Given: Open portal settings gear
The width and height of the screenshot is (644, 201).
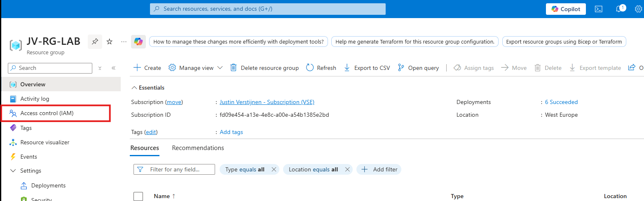Looking at the screenshot, I should click(x=639, y=9).
